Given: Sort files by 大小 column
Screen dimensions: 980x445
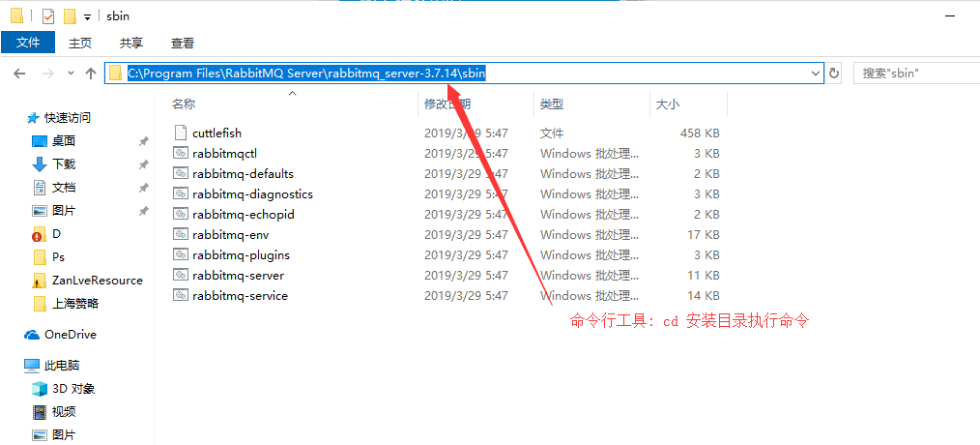Looking at the screenshot, I should (x=668, y=104).
